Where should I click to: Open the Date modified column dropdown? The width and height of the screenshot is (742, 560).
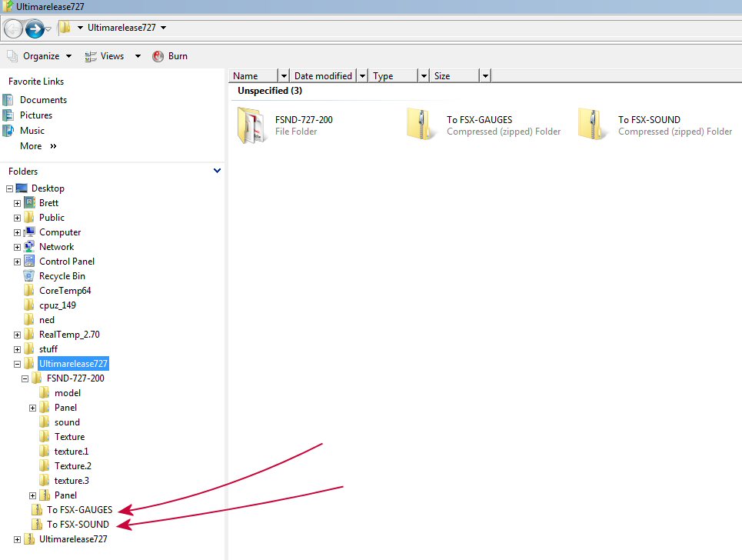(x=361, y=75)
